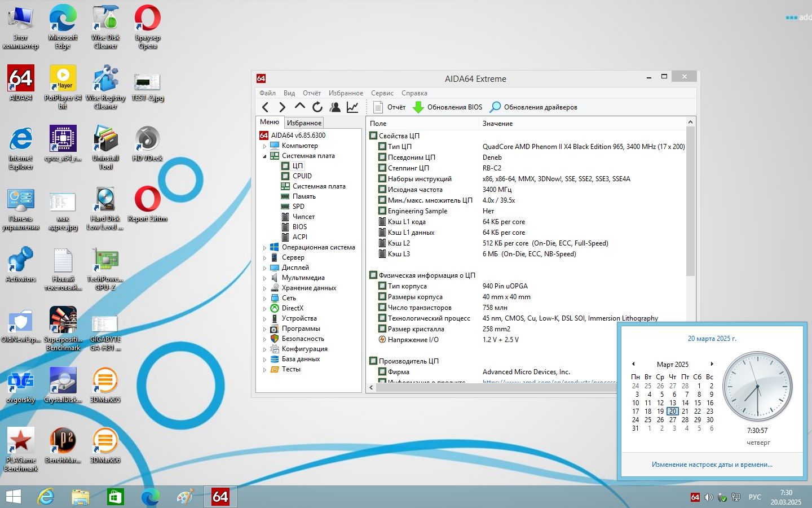Viewport: 812px width, 508px height.
Task: Go up one level with the Up arrow
Action: (x=300, y=107)
